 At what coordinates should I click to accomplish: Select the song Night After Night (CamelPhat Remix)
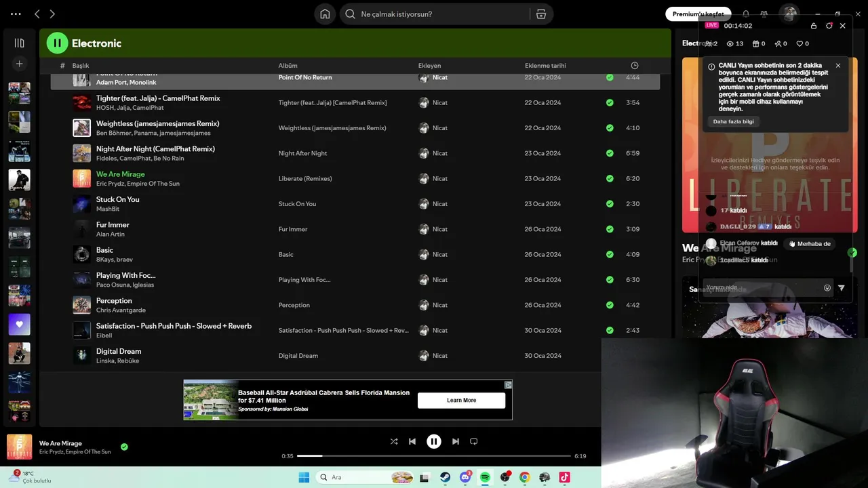(155, 149)
